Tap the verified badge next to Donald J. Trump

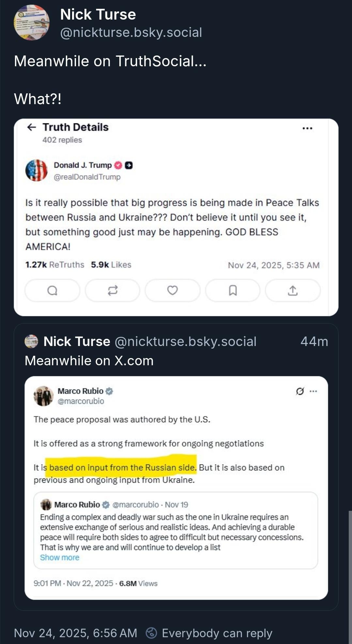pos(118,165)
